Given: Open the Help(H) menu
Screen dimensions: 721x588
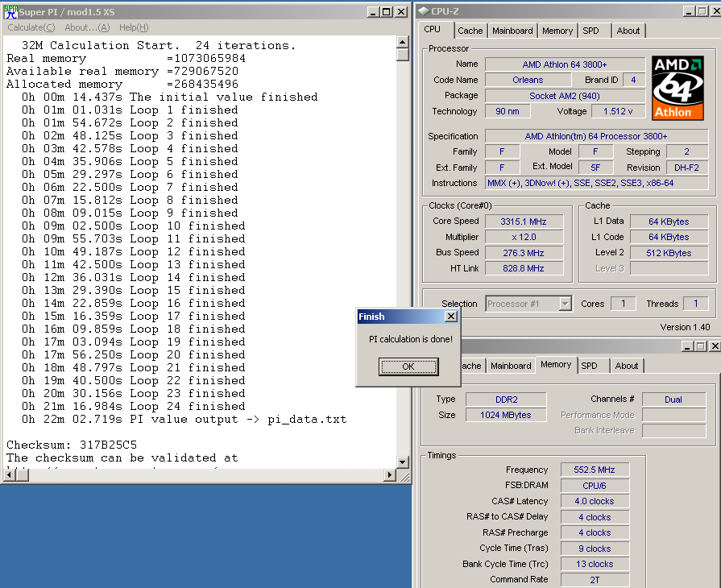Looking at the screenshot, I should 134,27.
